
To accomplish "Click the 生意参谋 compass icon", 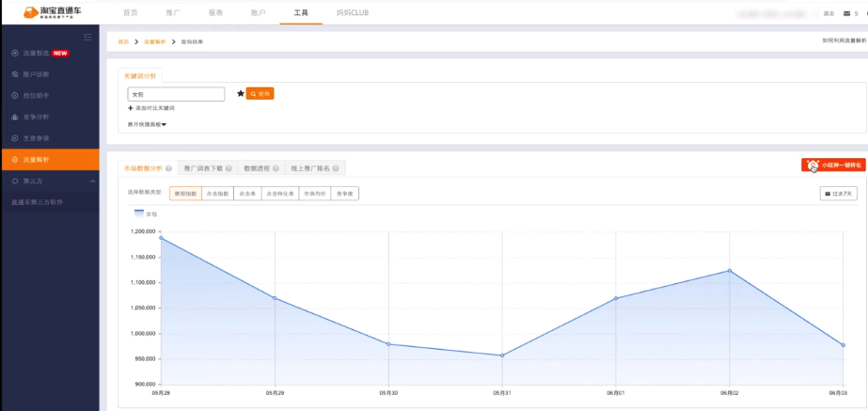I will 15,138.
